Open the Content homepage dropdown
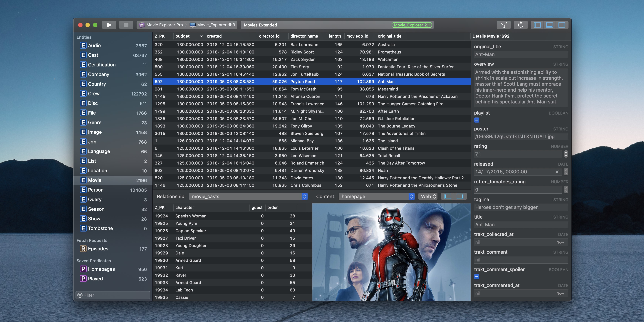Image resolution: width=644 pixels, height=322 pixels. click(377, 197)
